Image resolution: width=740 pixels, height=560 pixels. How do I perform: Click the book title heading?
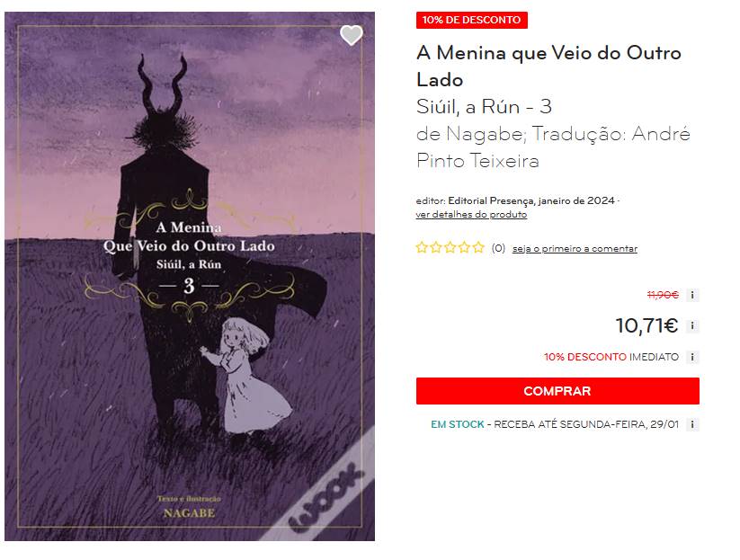coord(548,67)
